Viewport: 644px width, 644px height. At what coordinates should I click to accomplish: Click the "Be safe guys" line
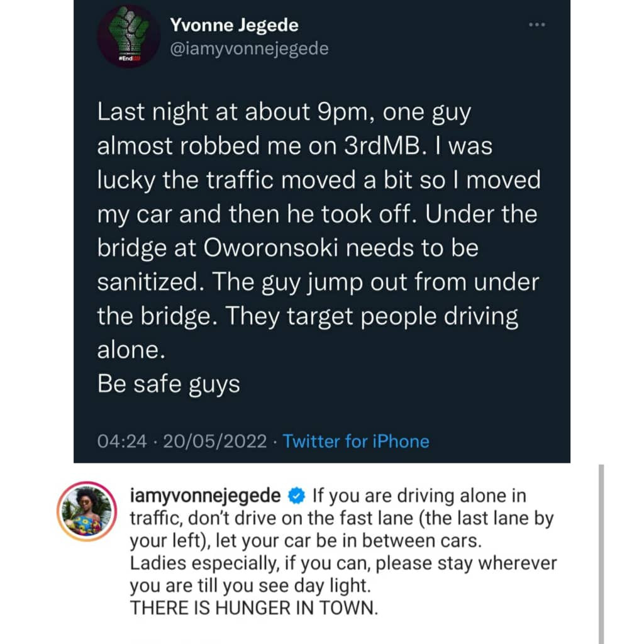pos(169,383)
